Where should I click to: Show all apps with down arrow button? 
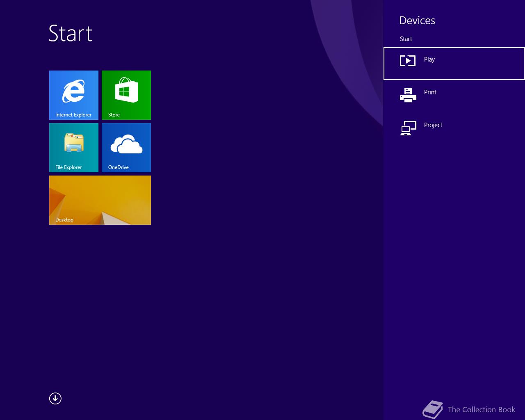(x=55, y=398)
